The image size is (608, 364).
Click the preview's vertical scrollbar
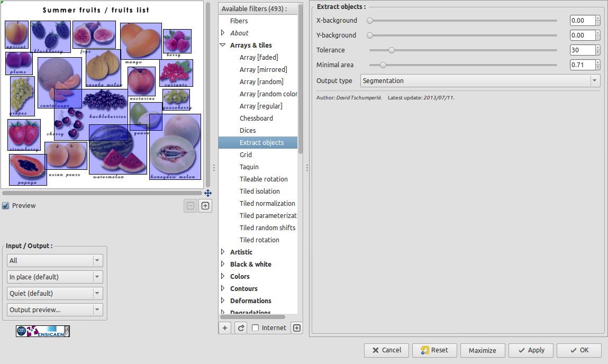(x=208, y=95)
